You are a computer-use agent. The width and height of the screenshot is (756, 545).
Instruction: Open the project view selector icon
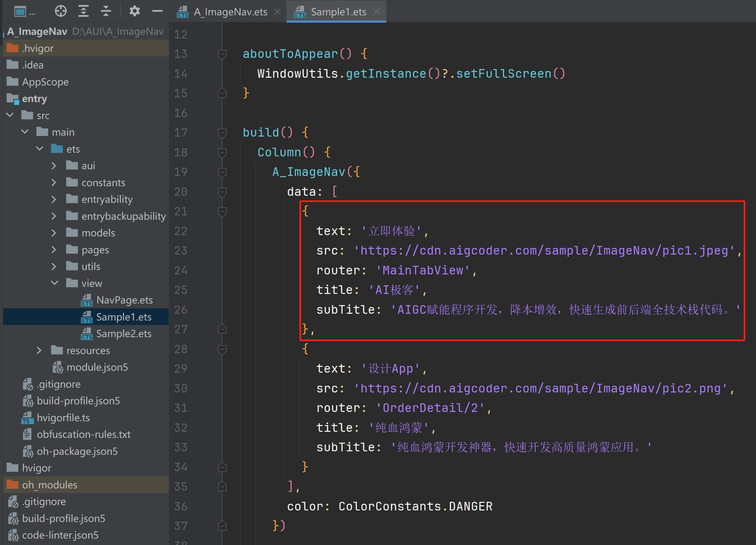click(20, 11)
